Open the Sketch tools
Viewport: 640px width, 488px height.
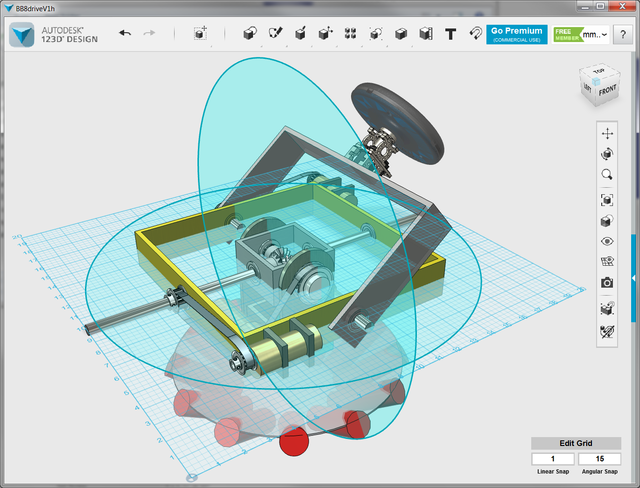276,33
